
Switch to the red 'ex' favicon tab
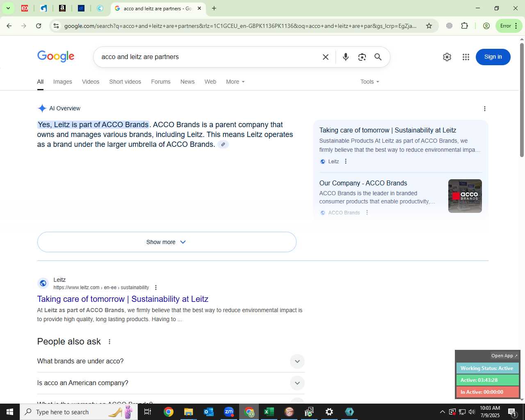point(25,8)
